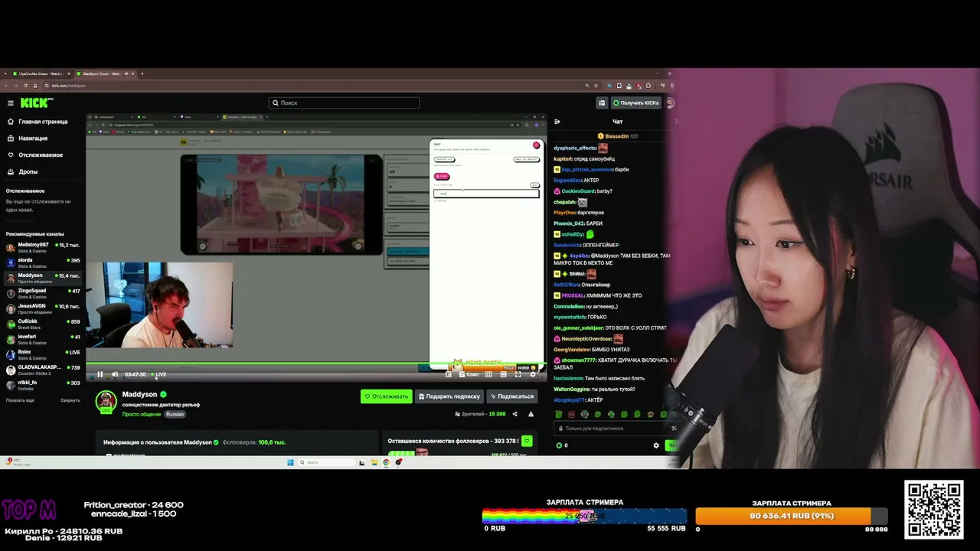Create a clip with Клип button

coord(469,374)
